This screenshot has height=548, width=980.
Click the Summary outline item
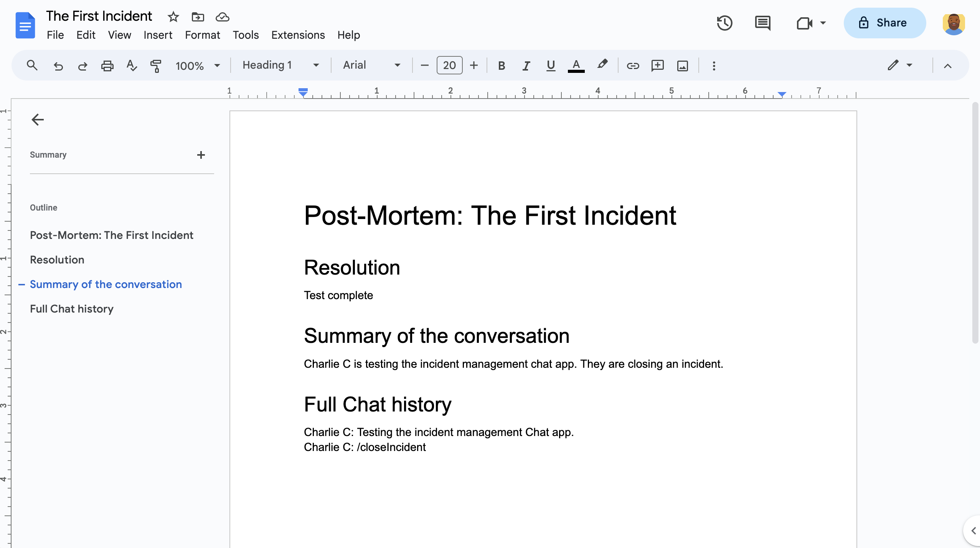pos(48,155)
